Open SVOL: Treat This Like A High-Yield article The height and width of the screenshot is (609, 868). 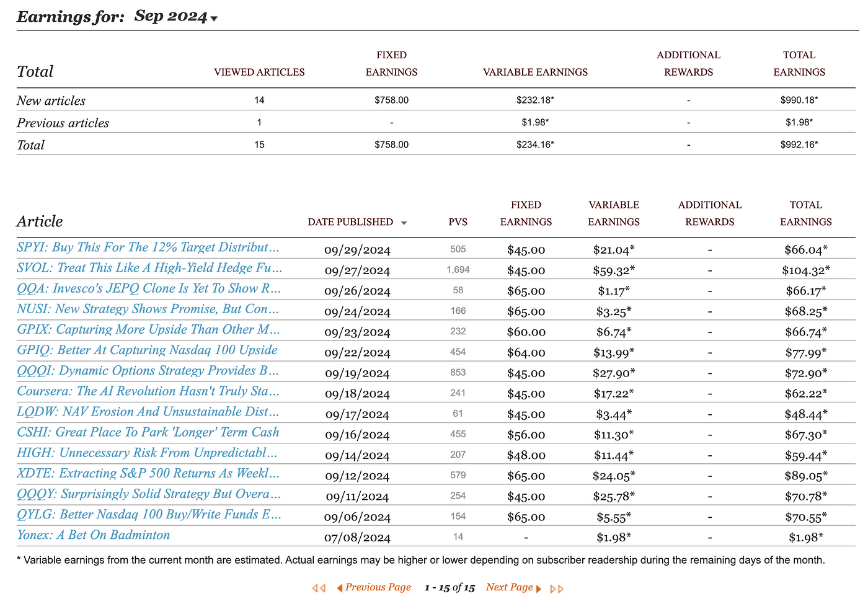coord(149,268)
